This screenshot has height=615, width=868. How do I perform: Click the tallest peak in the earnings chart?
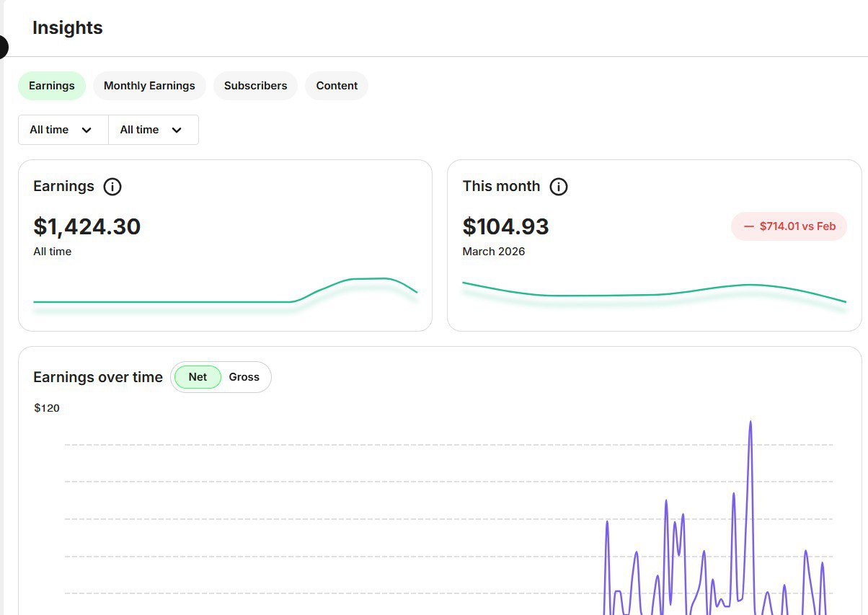(x=750, y=422)
